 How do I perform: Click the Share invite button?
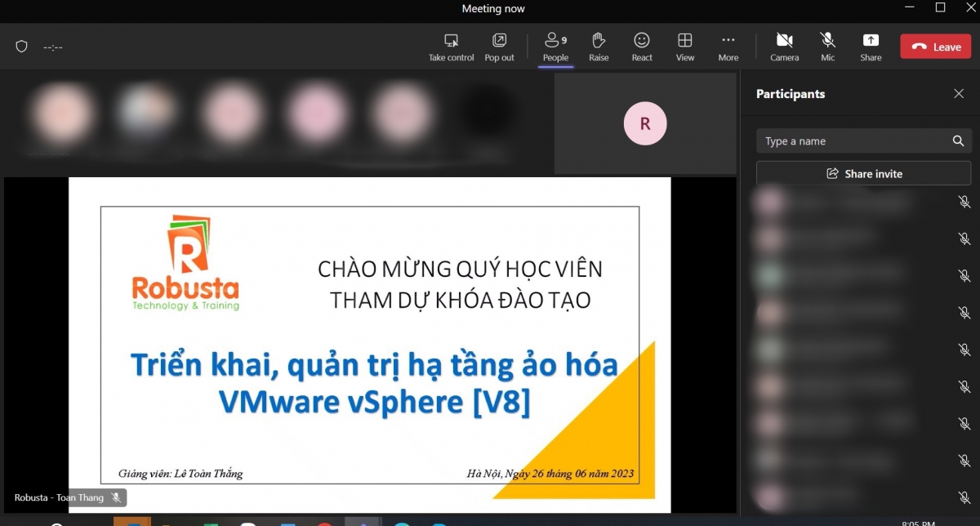(864, 173)
